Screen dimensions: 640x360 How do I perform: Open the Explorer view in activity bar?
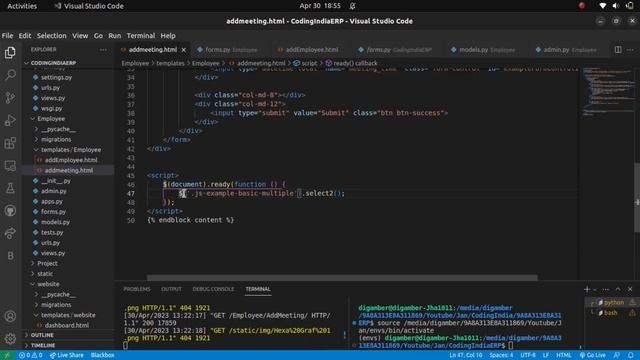[10, 53]
